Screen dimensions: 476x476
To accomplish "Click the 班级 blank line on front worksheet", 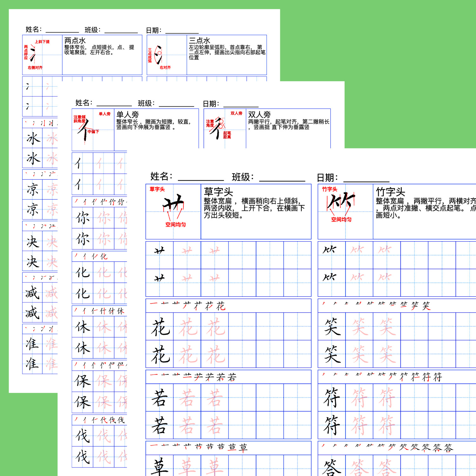I will (282, 181).
